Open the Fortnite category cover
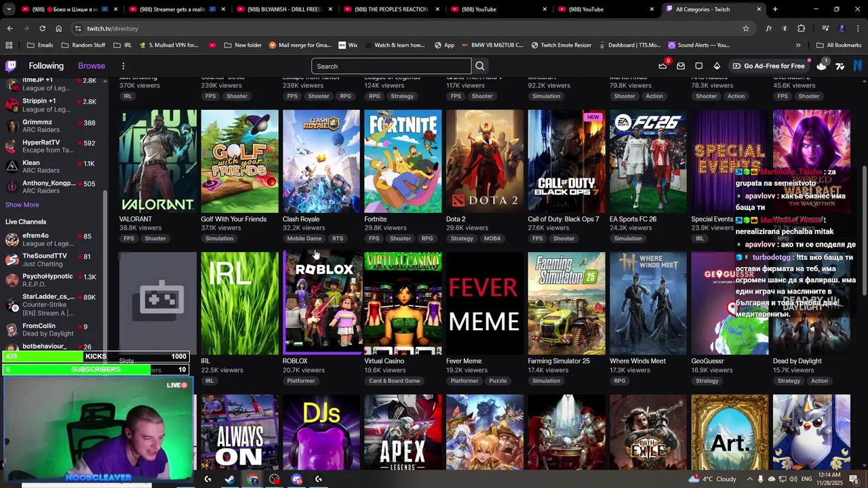 coord(403,161)
